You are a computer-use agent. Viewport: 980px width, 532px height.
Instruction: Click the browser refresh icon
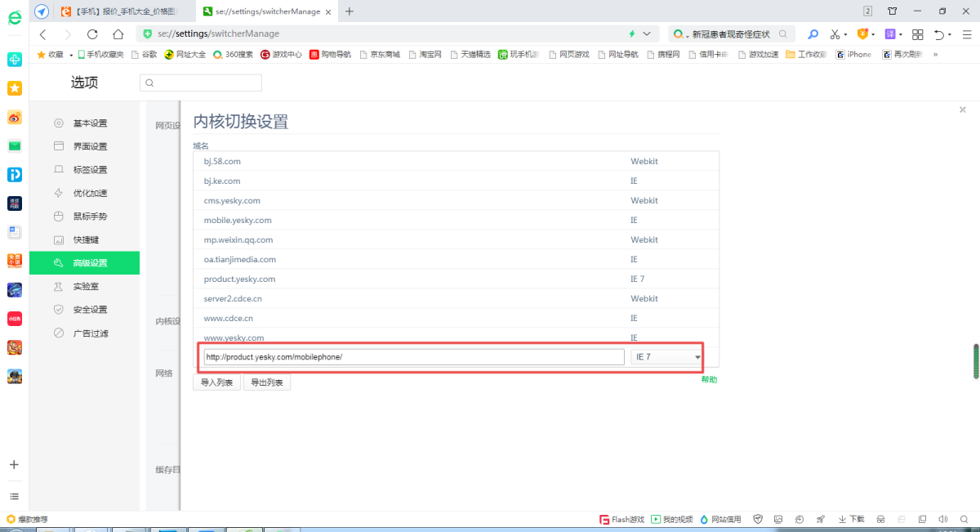(x=92, y=34)
